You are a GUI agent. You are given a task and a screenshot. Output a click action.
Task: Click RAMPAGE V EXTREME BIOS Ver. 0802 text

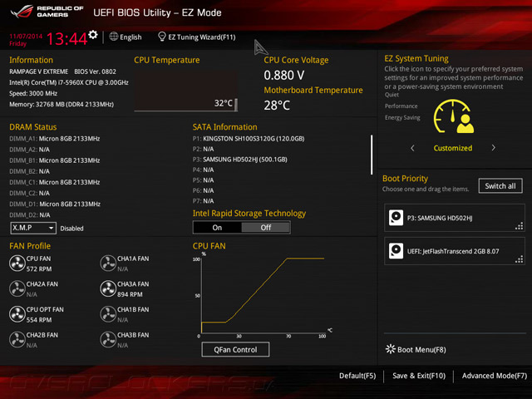click(63, 71)
